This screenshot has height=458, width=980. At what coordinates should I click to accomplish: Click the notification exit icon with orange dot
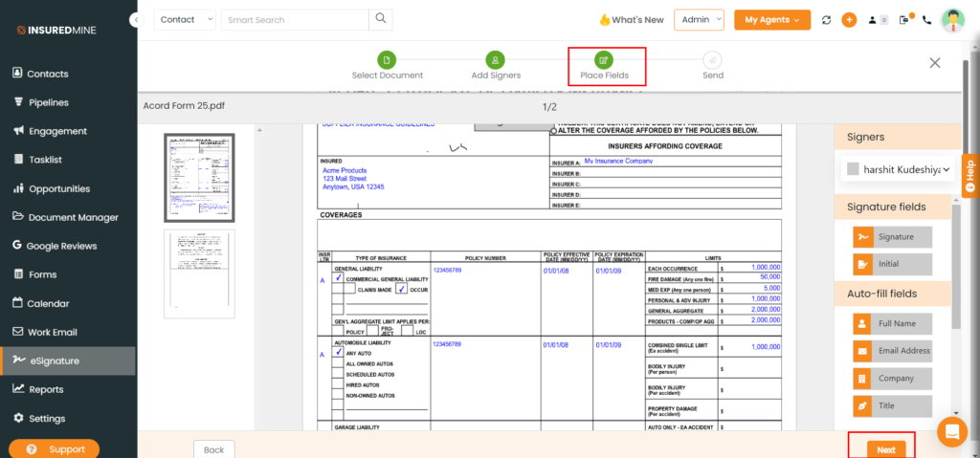[x=905, y=19]
